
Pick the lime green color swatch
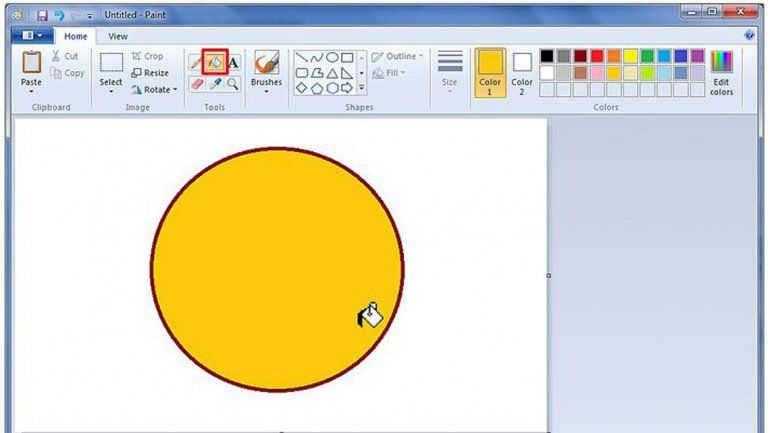647,73
